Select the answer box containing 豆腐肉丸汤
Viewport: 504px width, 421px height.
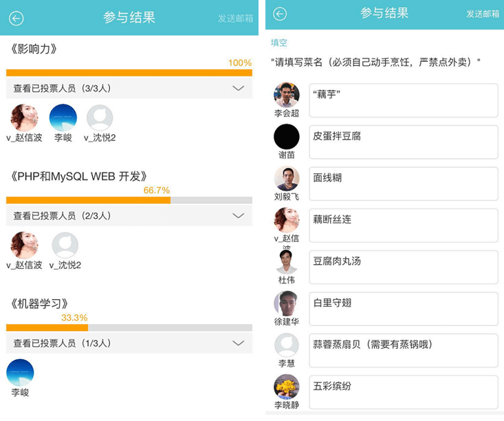[403, 267]
